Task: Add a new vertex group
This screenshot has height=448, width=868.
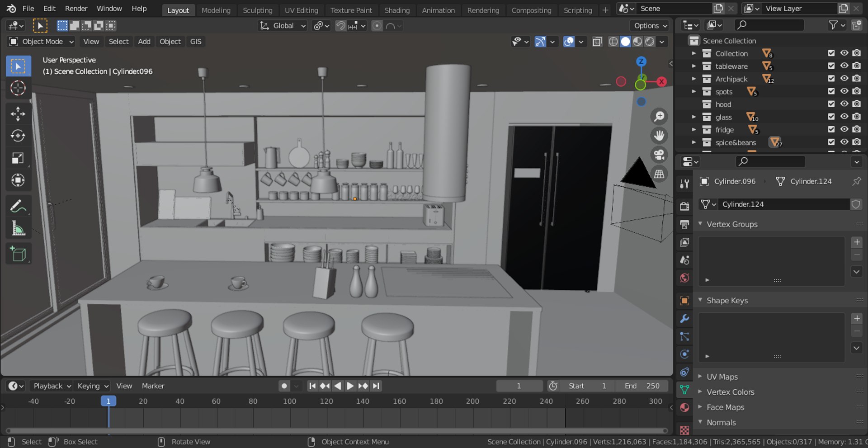Action: click(x=857, y=242)
